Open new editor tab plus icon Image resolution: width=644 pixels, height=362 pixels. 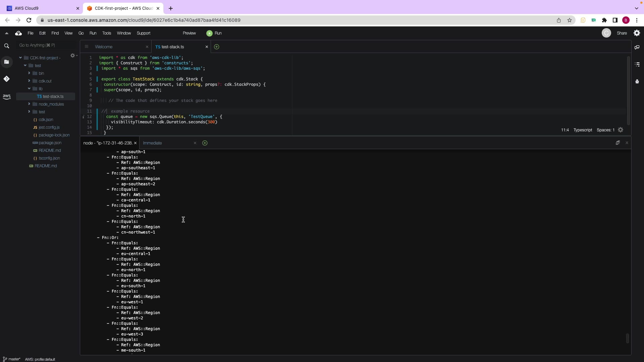(217, 47)
